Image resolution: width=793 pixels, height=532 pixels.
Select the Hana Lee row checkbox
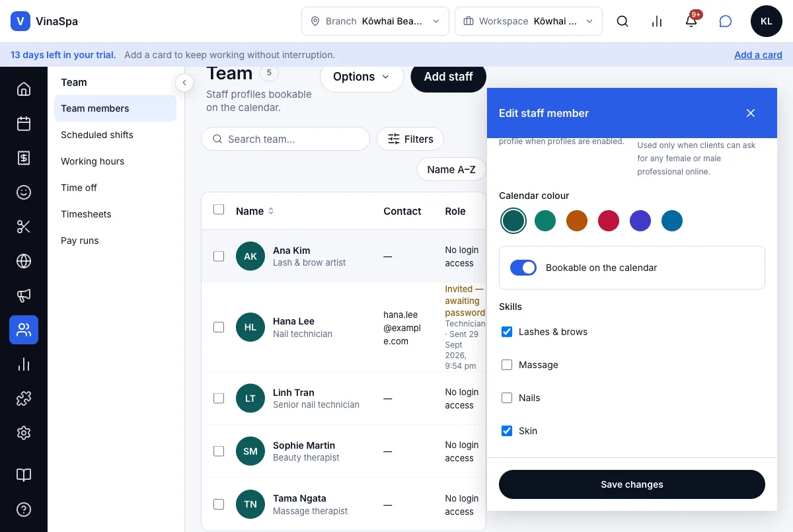[219, 327]
